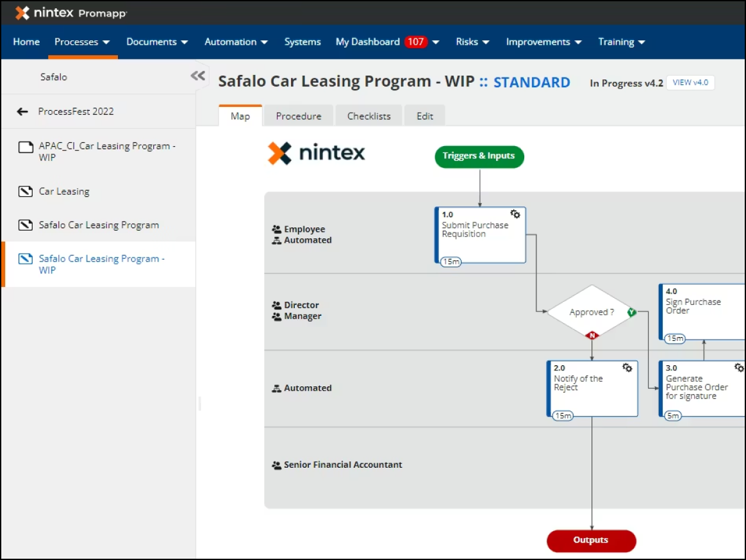Click the Nintex logo on the process map
The height and width of the screenshot is (560, 746).
pos(317,153)
